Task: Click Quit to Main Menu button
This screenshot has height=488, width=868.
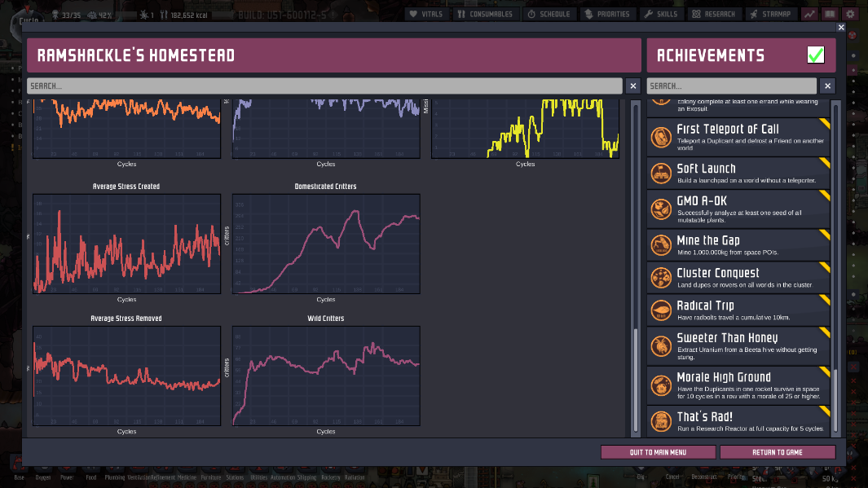Action: pyautogui.click(x=658, y=452)
